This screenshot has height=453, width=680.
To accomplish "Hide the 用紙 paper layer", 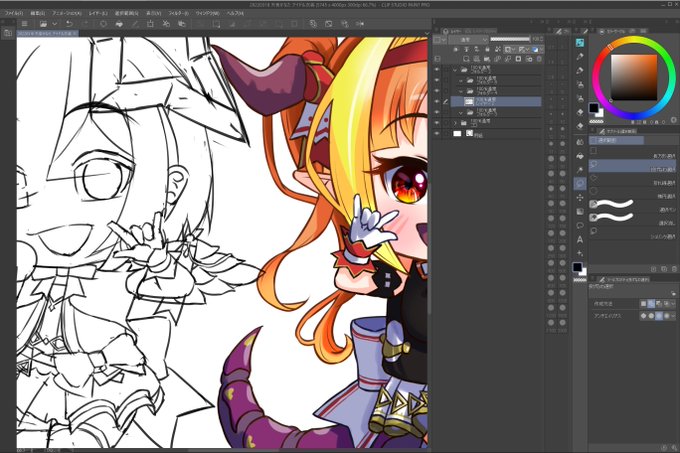I will coord(437,134).
